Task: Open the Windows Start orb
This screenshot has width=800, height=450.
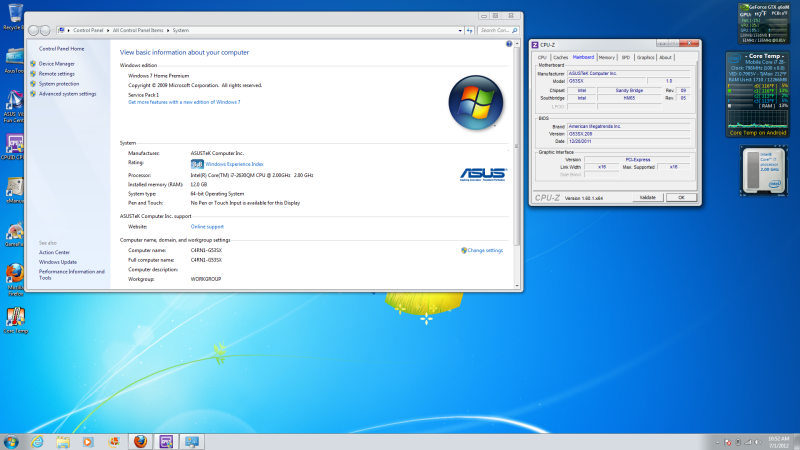Action: click(12, 440)
